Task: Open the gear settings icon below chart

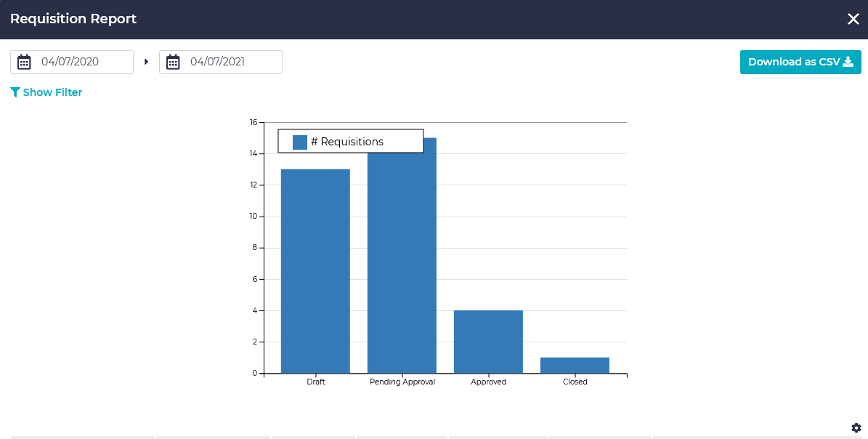Action: pos(856,427)
